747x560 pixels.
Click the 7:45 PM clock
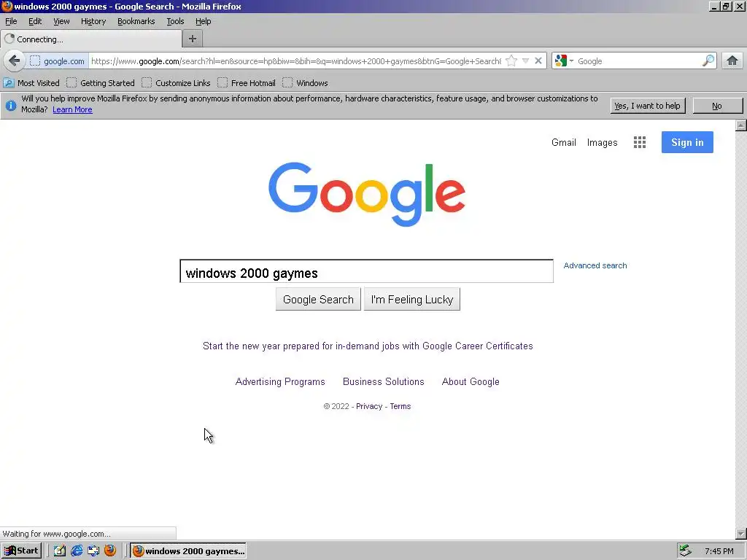click(719, 551)
